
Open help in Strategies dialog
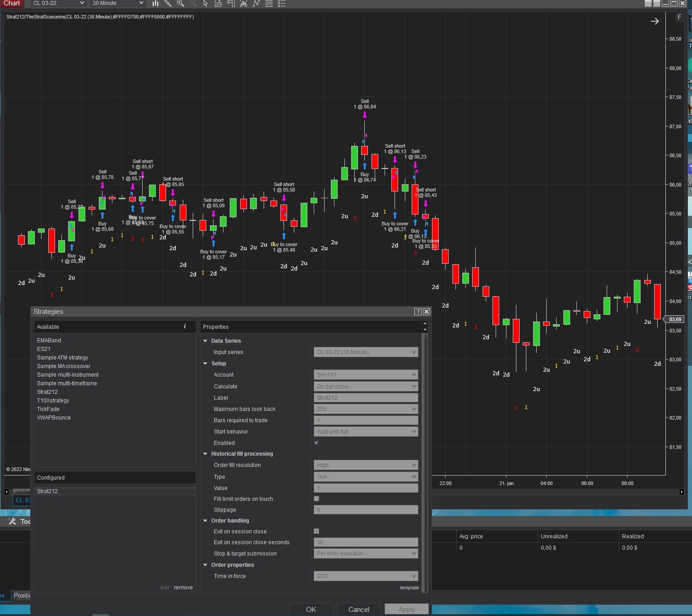(418, 312)
